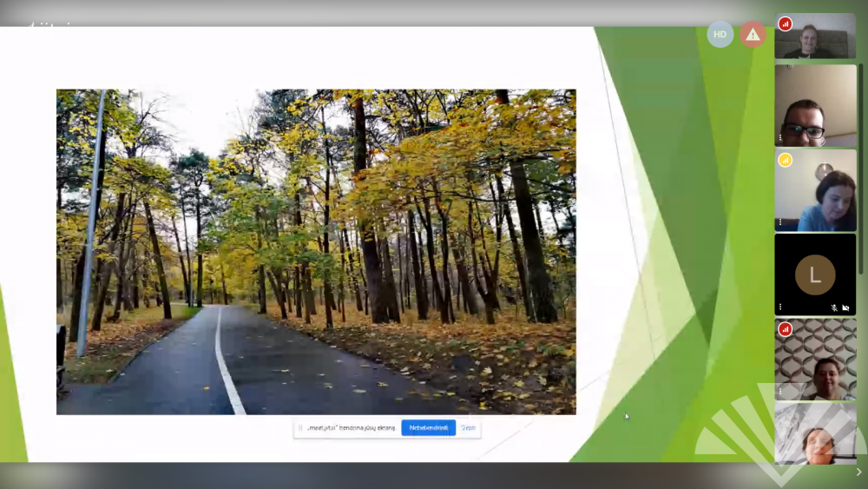Image resolution: width=868 pixels, height=489 pixels.
Task: Click the participant strip vertical scrollbar
Action: [861, 174]
